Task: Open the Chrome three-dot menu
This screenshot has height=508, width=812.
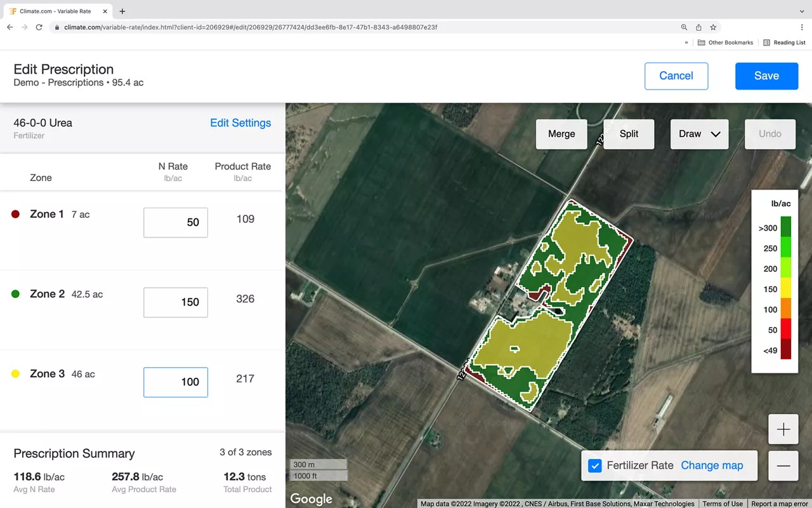Action: click(x=802, y=27)
